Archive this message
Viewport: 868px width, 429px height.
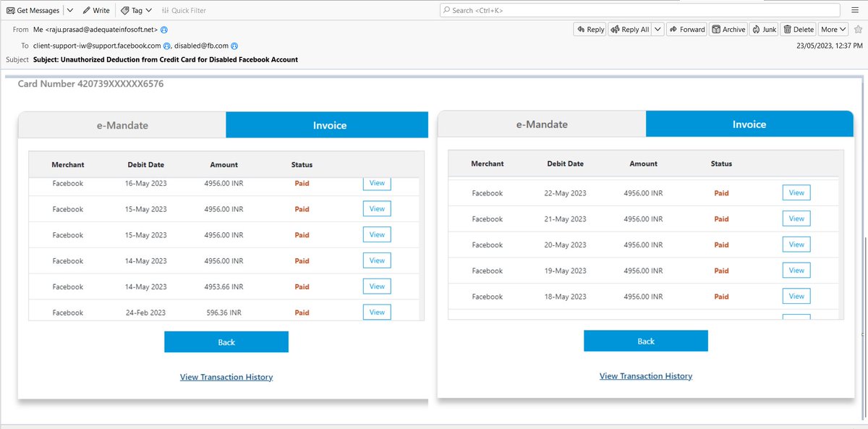[x=728, y=30]
